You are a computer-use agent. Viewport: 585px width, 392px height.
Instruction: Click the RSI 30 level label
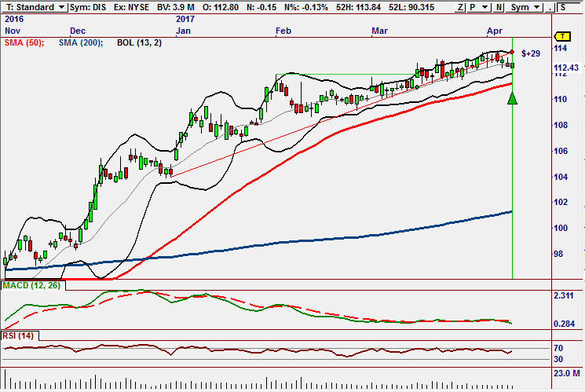[558, 359]
